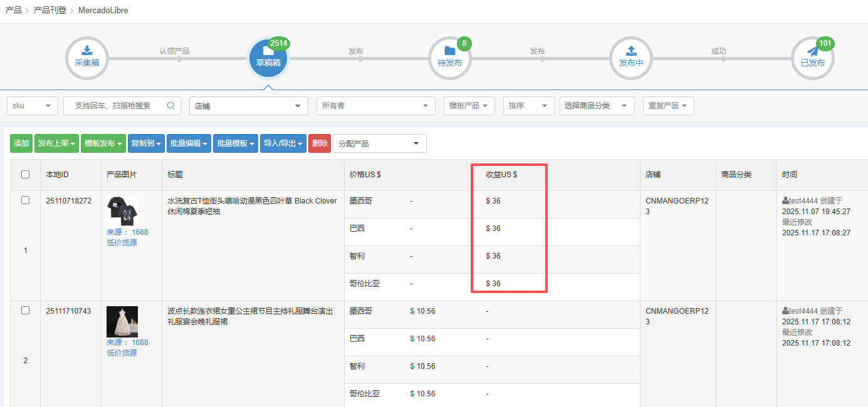
Task: Expand the 选择商品分类 category dropdown
Action: [597, 106]
